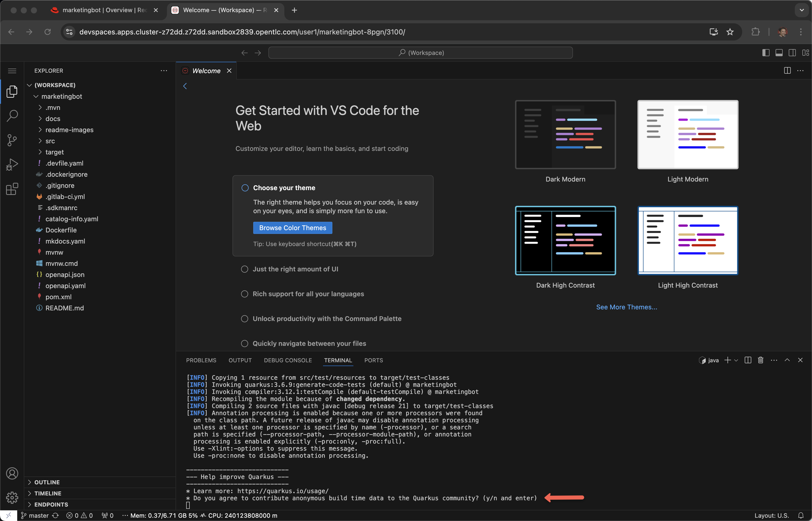Split the terminal panel
812x521 pixels.
click(748, 360)
